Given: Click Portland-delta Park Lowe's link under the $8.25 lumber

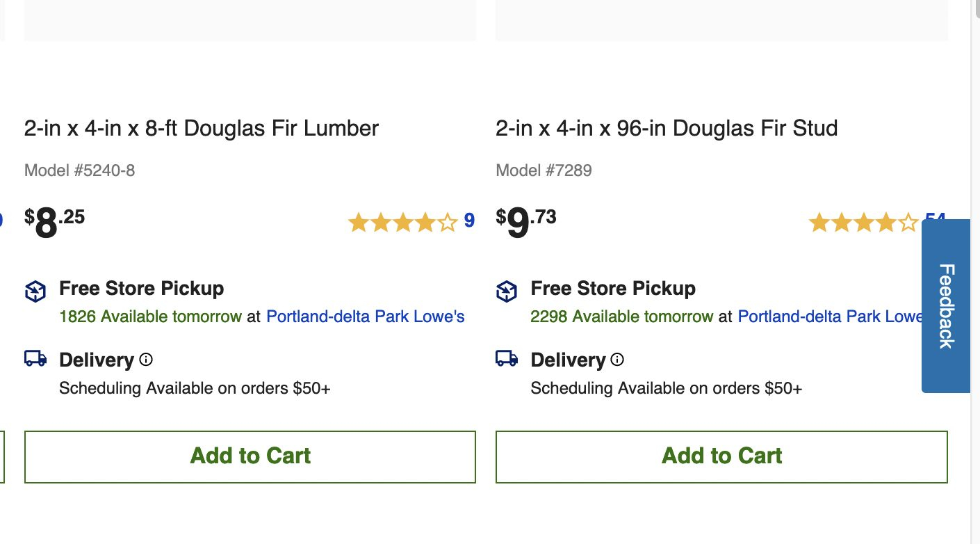Looking at the screenshot, I should click(366, 317).
